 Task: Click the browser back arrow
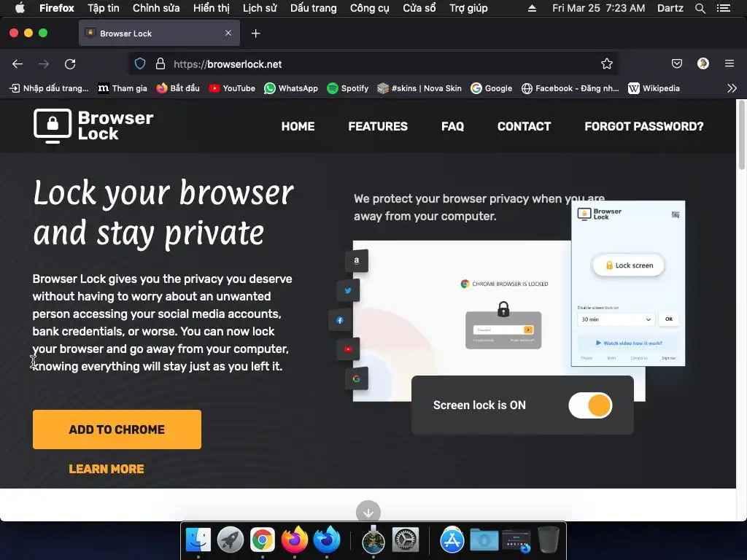click(x=18, y=64)
